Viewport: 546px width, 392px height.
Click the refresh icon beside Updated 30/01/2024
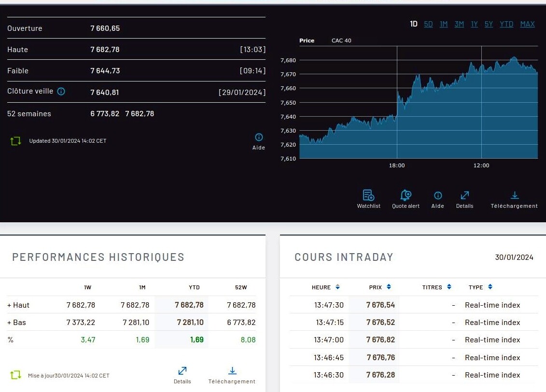point(15,141)
